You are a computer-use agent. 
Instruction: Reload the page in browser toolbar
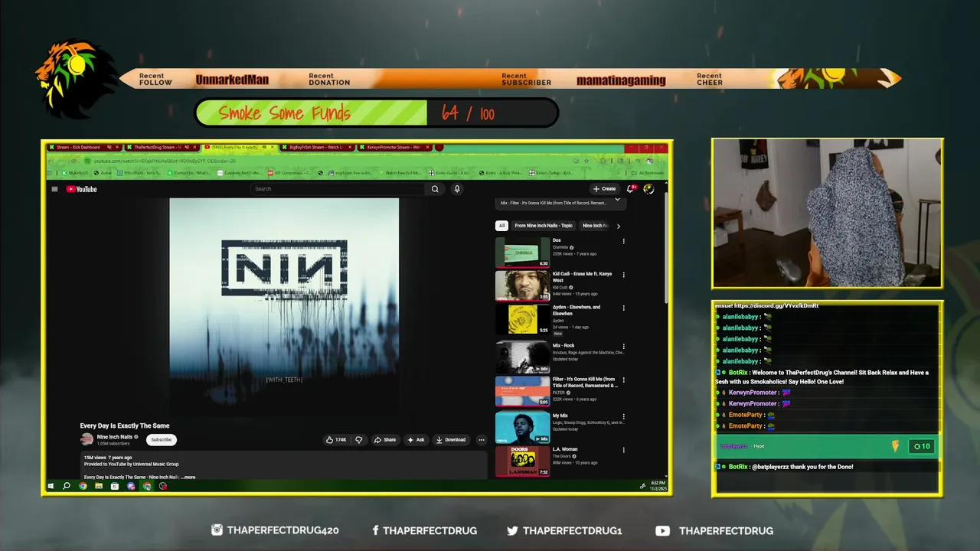coord(73,161)
